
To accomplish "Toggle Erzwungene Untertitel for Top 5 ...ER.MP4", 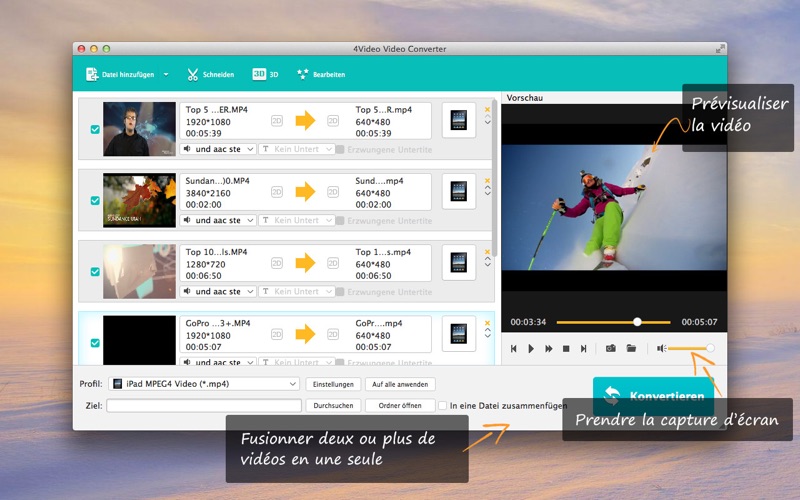I will [340, 149].
